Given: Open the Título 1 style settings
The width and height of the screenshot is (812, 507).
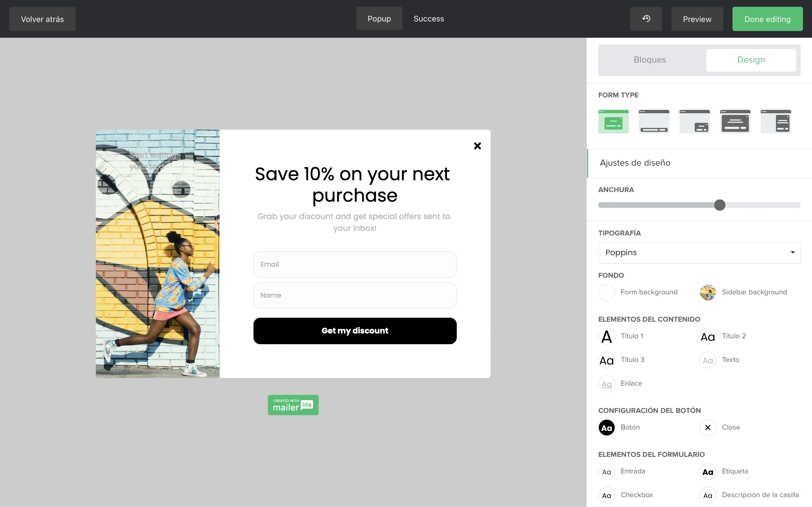Looking at the screenshot, I should pyautogui.click(x=607, y=336).
